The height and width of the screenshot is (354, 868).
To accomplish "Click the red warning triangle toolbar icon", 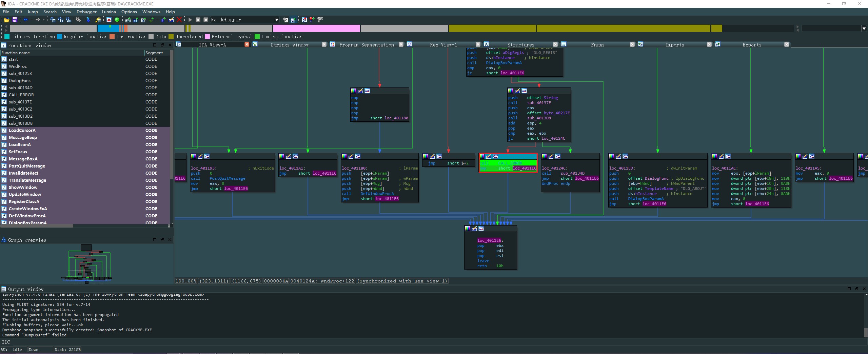I will pos(109,20).
